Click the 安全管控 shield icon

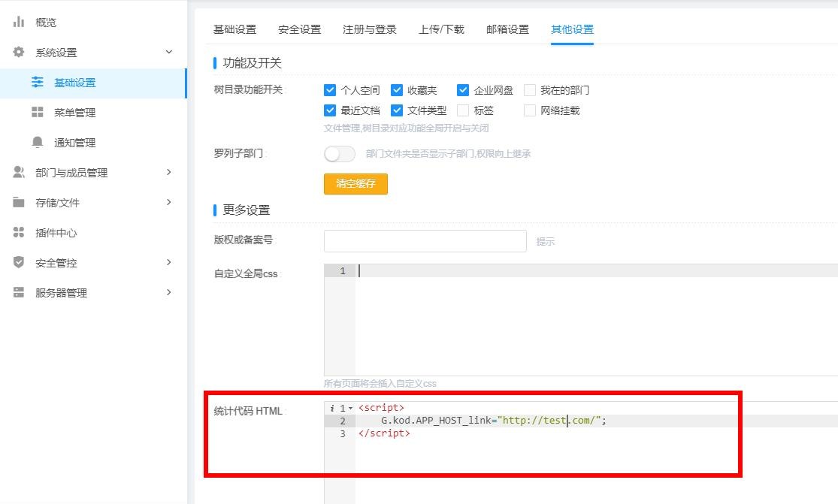point(19,262)
